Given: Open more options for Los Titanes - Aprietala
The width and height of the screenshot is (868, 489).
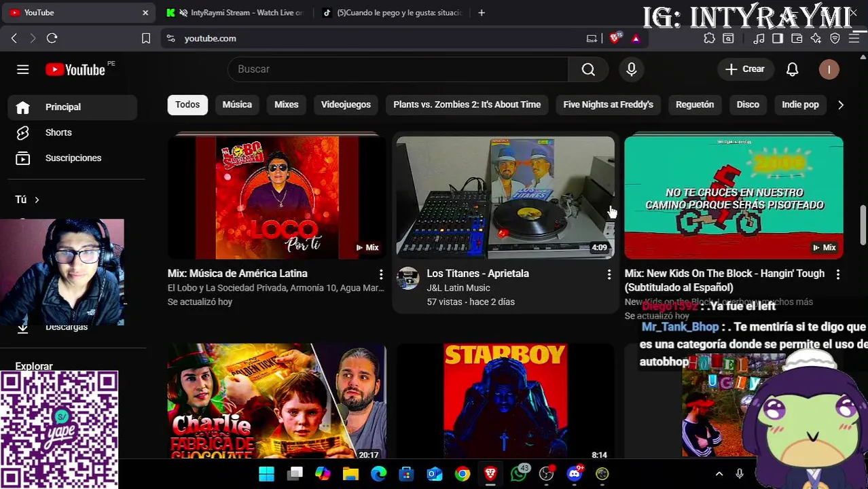Looking at the screenshot, I should coord(609,274).
